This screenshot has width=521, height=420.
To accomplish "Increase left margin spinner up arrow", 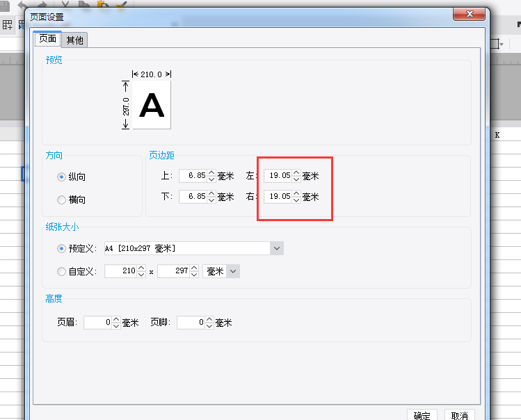I will [x=296, y=172].
